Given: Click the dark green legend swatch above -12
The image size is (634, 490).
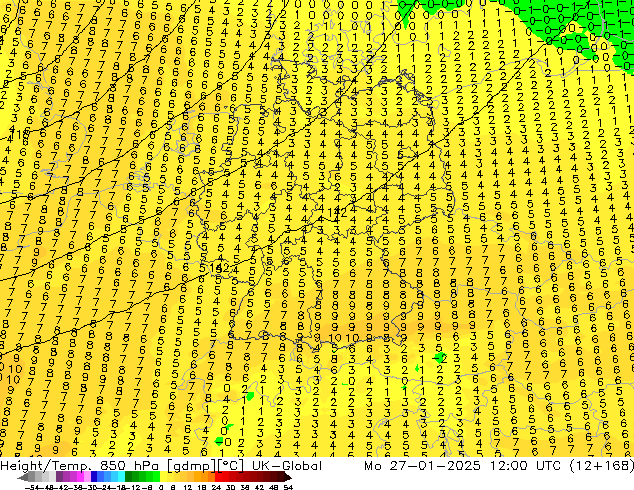Looking at the screenshot, I should tap(129, 476).
